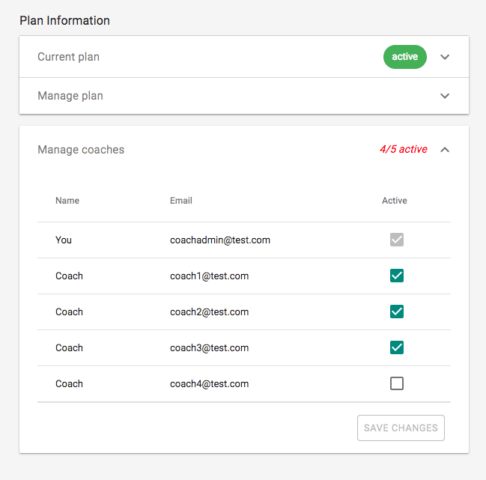Click the Email column header

click(181, 201)
